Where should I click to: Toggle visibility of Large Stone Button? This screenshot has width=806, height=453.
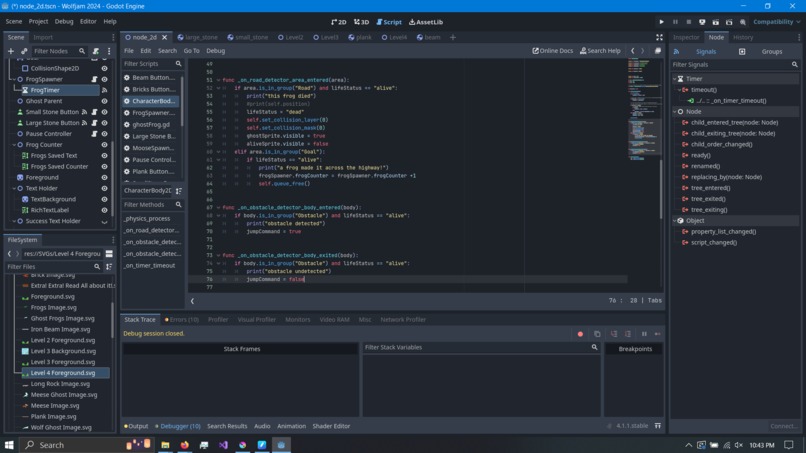104,123
